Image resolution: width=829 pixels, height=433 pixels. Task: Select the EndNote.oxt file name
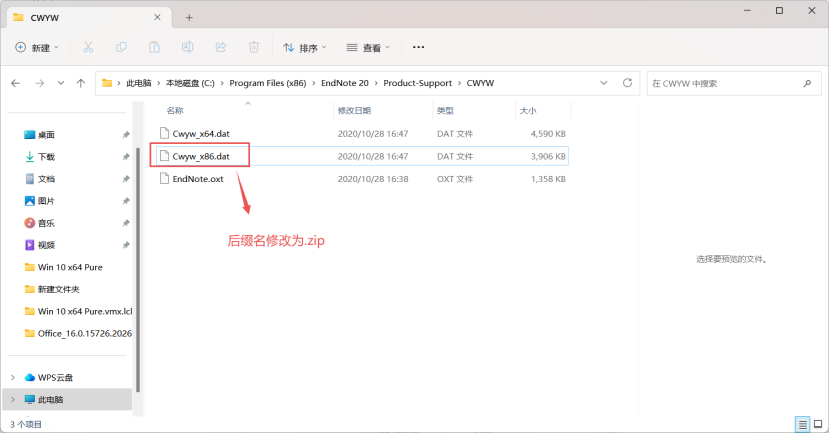pyautogui.click(x=198, y=179)
